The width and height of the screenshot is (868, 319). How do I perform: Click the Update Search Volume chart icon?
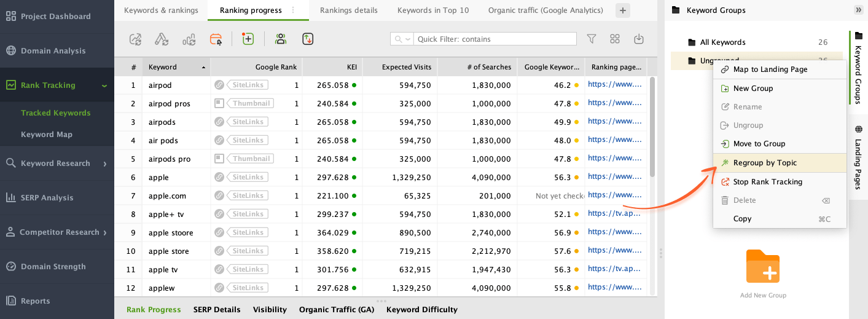pos(189,39)
